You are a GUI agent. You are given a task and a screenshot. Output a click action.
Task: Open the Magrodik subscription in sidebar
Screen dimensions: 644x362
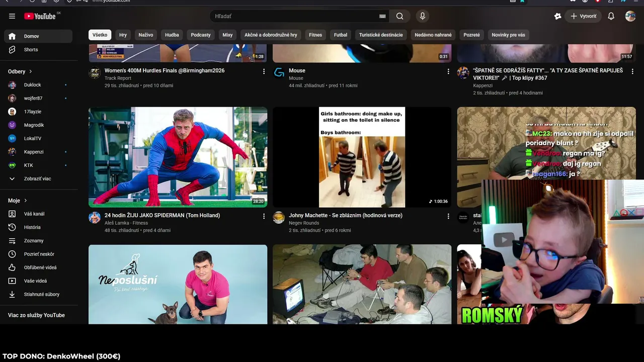[38, 125]
